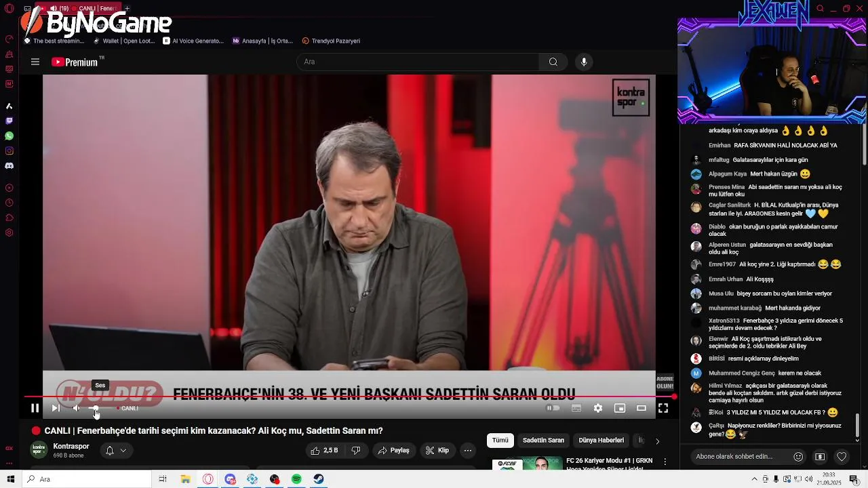Open the Kontraspor channel name link
This screenshot has height=488, width=868.
point(71,446)
